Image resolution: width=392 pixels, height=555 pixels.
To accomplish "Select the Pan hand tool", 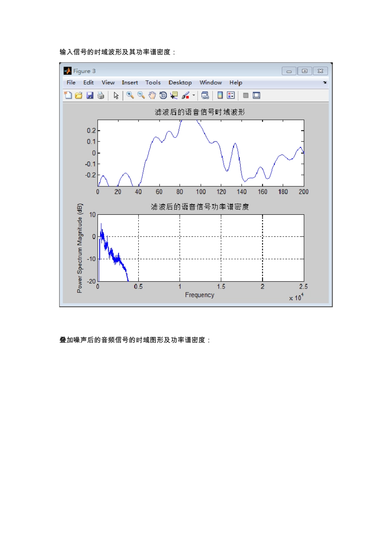I will (x=152, y=95).
